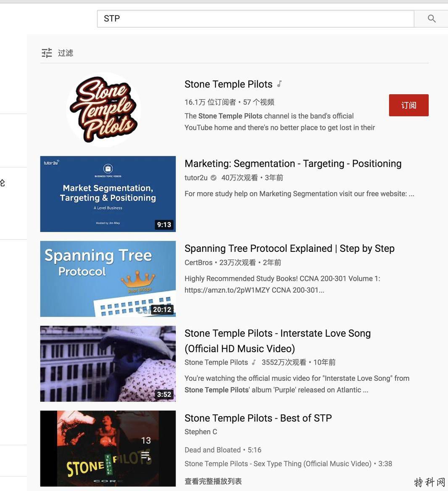448x491 pixels.
Task: Open Stone Temple Pilots - Best of STP title
Action: (258, 418)
